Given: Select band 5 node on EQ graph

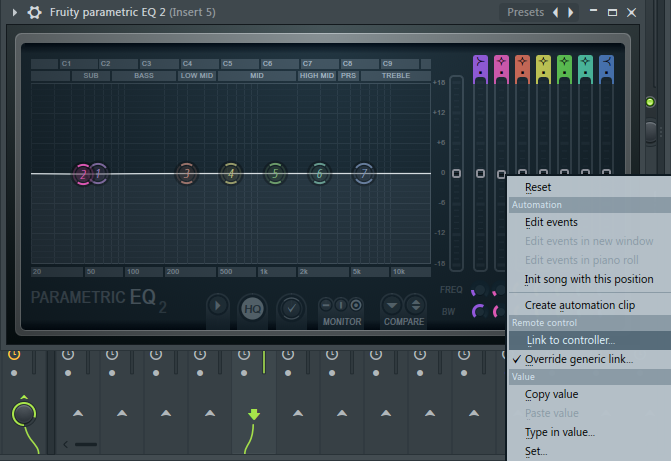Looking at the screenshot, I should point(275,173).
